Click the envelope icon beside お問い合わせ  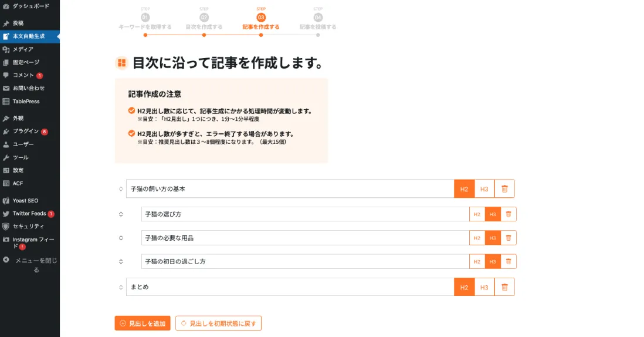pos(6,88)
